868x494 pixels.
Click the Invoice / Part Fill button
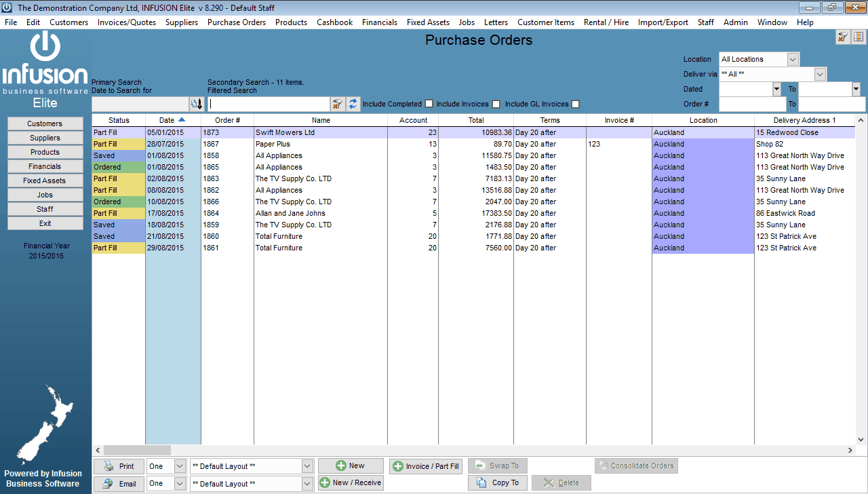(x=426, y=466)
